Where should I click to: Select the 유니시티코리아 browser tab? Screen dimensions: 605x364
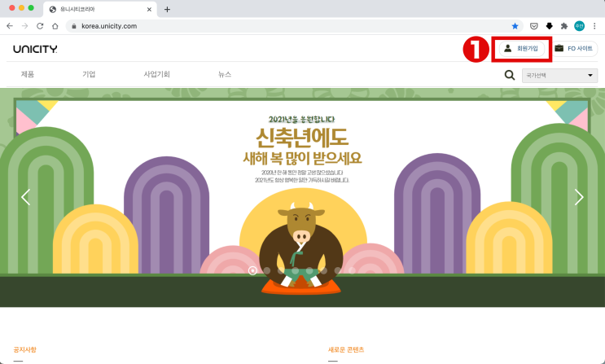pyautogui.click(x=100, y=9)
